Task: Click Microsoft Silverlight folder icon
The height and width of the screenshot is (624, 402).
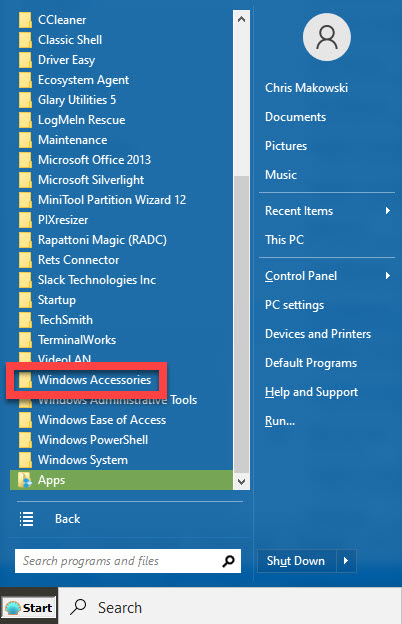Action: tap(25, 180)
